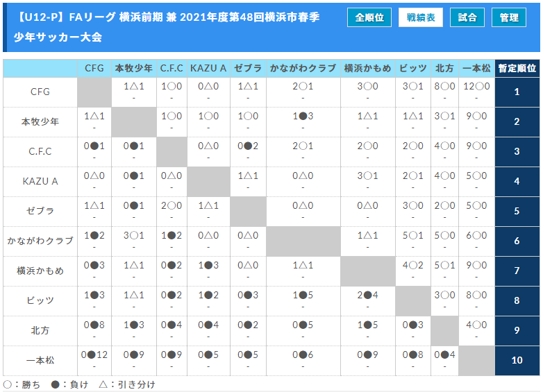Click the tournament title heading text
The width and height of the screenshot is (543, 392).
[x=167, y=26]
